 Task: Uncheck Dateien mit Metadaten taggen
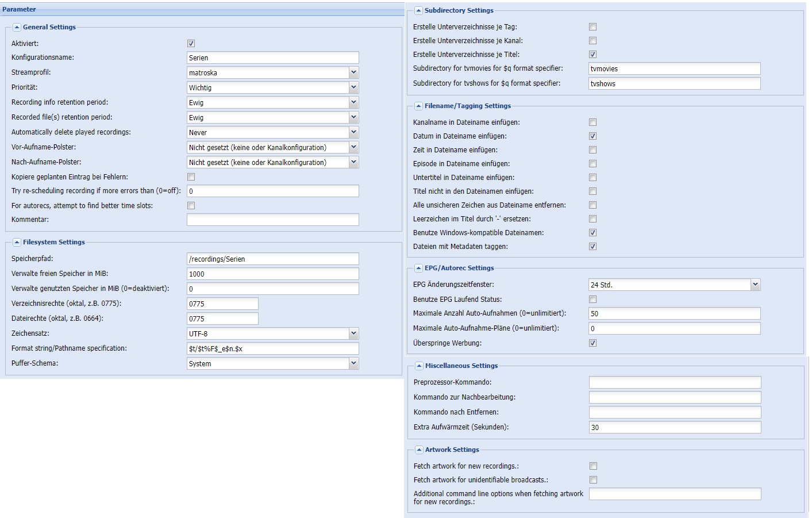(x=592, y=246)
